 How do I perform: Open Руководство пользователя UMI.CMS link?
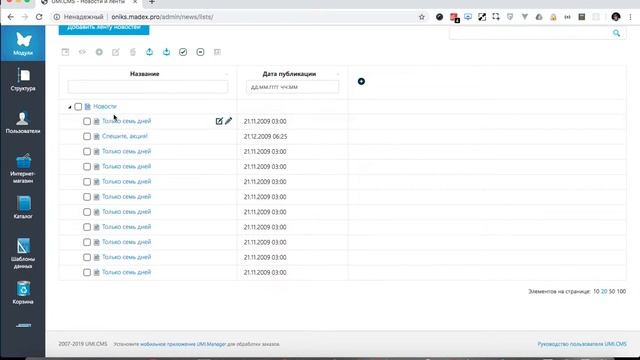pos(582,344)
